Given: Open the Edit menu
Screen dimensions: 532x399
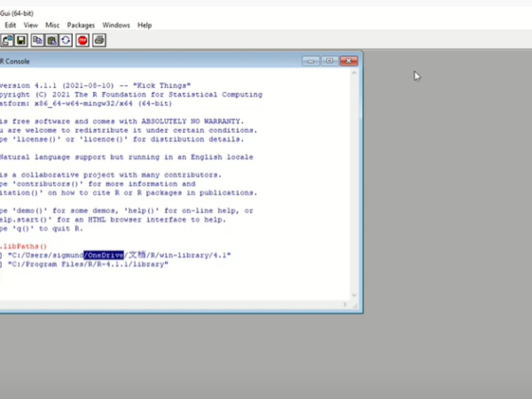Looking at the screenshot, I should tap(10, 25).
